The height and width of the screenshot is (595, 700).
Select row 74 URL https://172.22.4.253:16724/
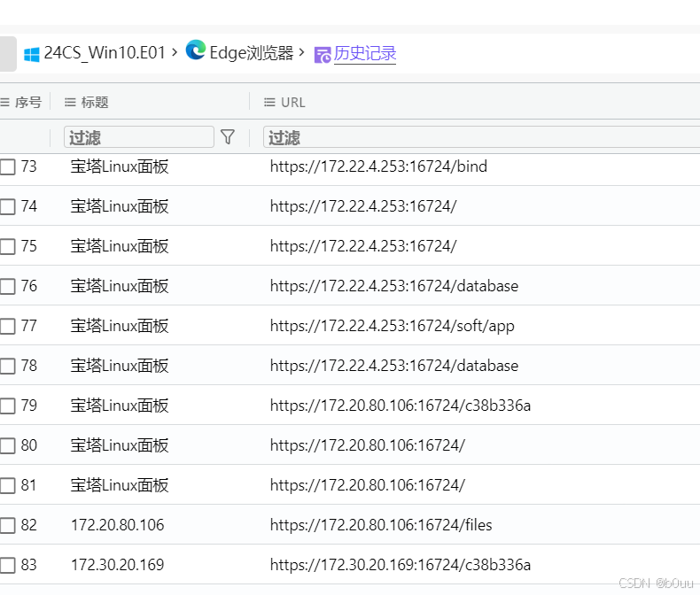(363, 206)
